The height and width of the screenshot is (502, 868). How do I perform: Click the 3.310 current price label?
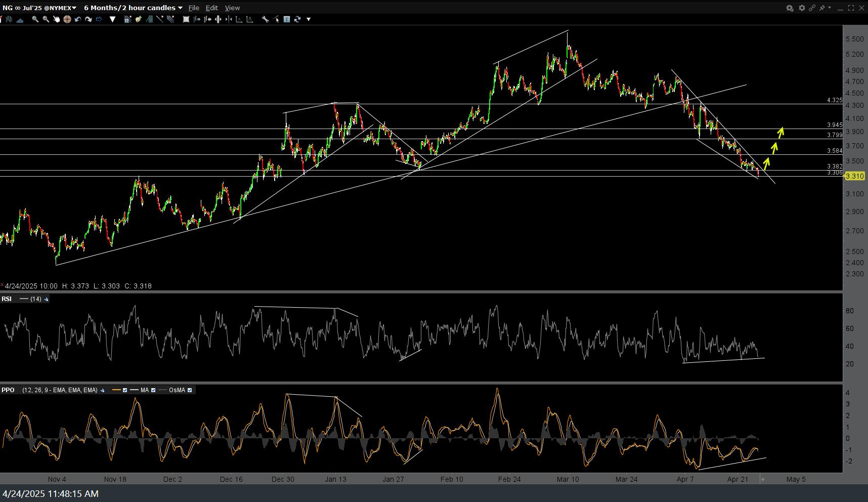click(x=854, y=176)
